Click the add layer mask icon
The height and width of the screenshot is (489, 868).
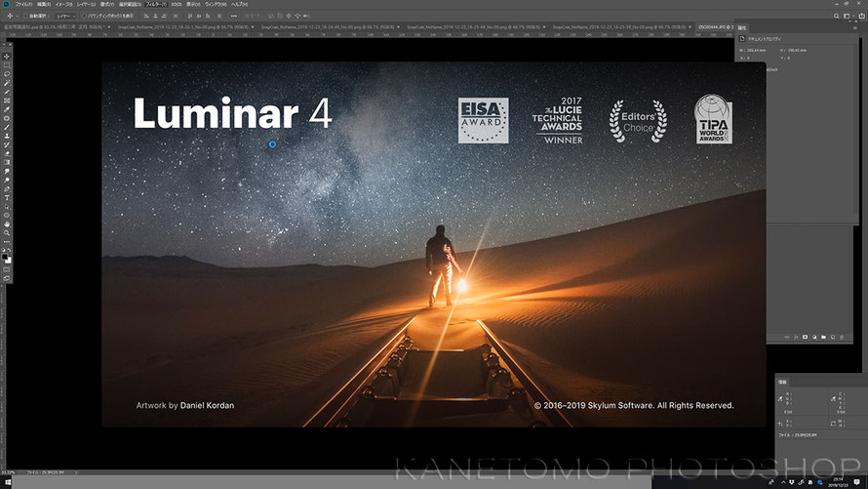pos(805,337)
